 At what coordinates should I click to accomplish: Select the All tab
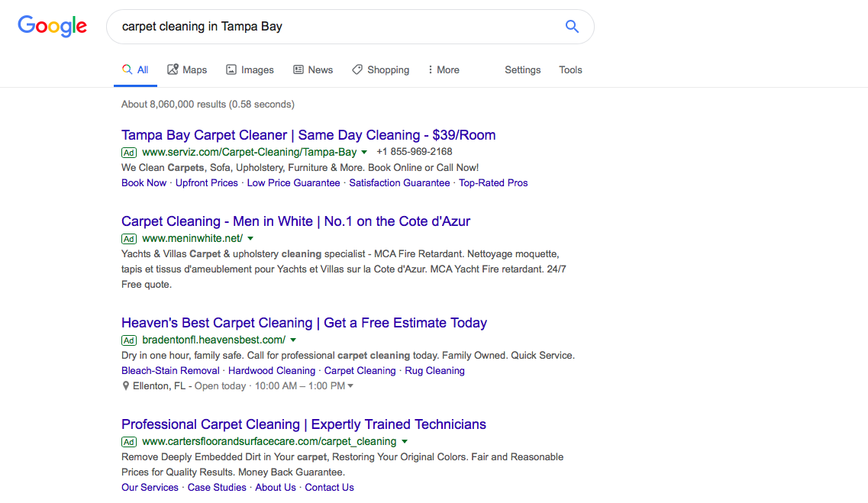(135, 69)
